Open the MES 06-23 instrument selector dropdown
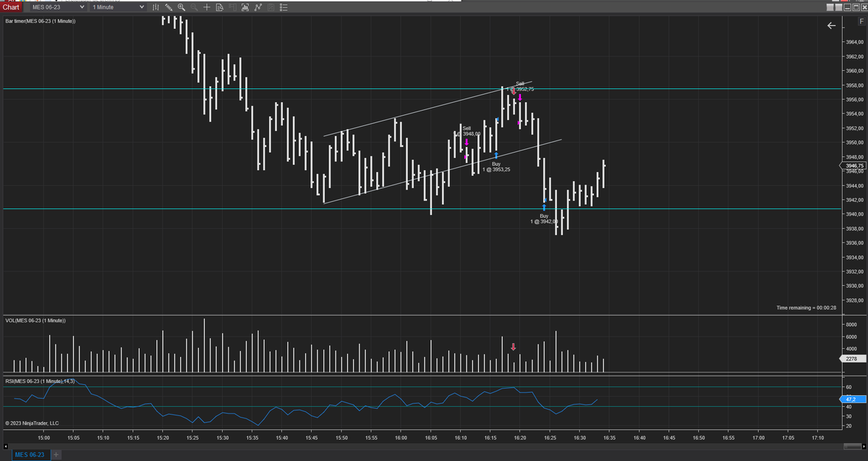Viewport: 868px width, 461px height. click(58, 7)
